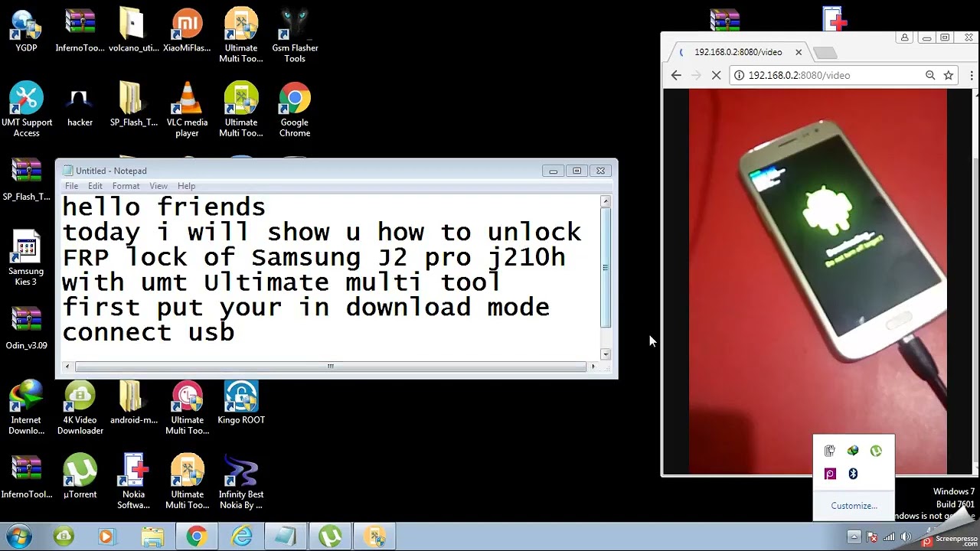Screen dimensions: 980x551
Task: Open a new Chrome tab
Action: [825, 53]
